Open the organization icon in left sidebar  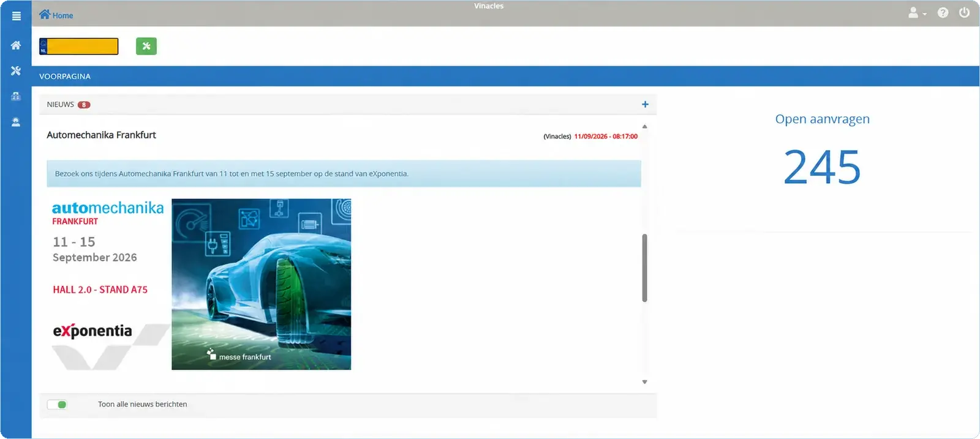pos(16,96)
